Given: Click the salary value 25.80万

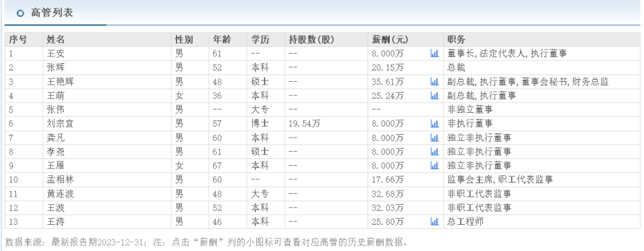Looking at the screenshot, I should point(388,221).
